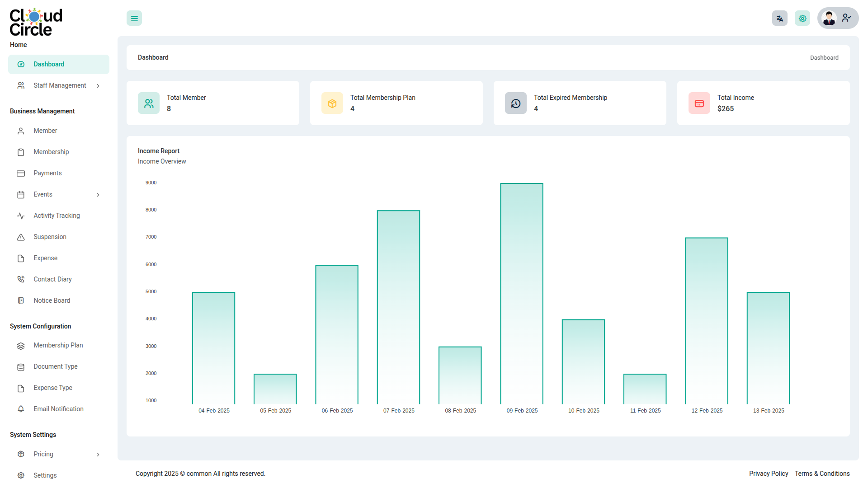Expand the Events submenu arrow

click(x=98, y=195)
